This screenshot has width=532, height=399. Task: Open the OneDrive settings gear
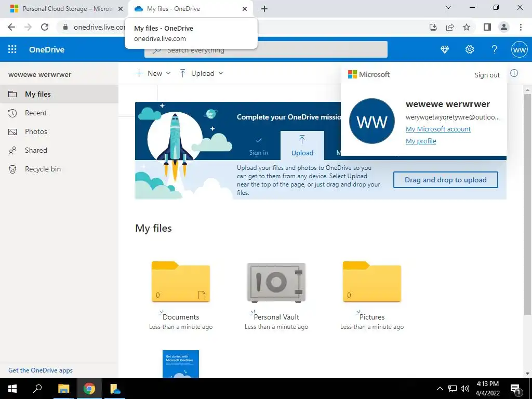tap(470, 49)
